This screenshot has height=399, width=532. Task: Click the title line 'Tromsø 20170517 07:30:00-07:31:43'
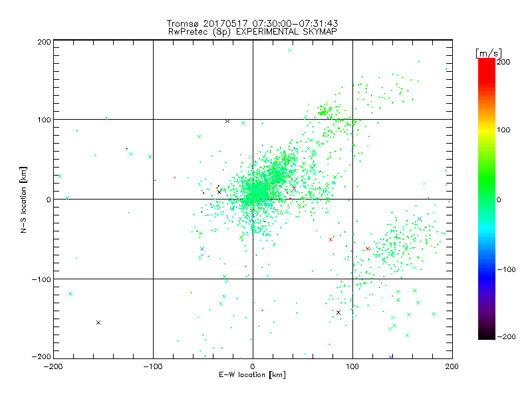click(x=253, y=23)
